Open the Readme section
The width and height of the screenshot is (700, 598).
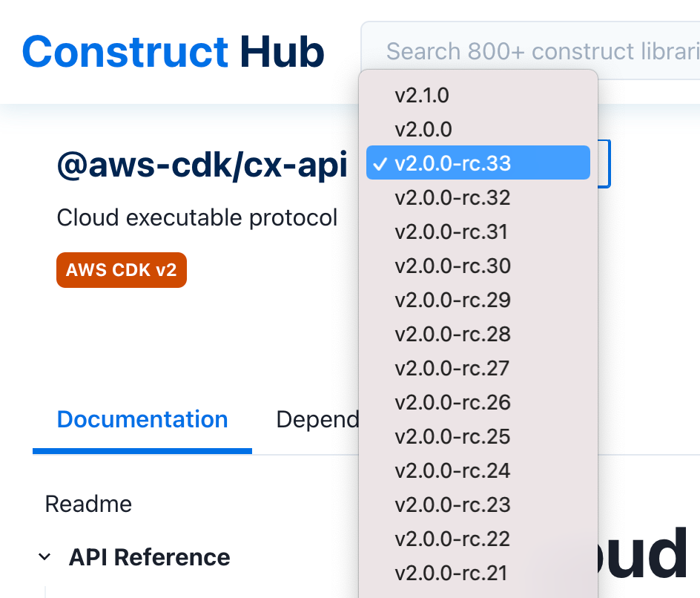[88, 504]
